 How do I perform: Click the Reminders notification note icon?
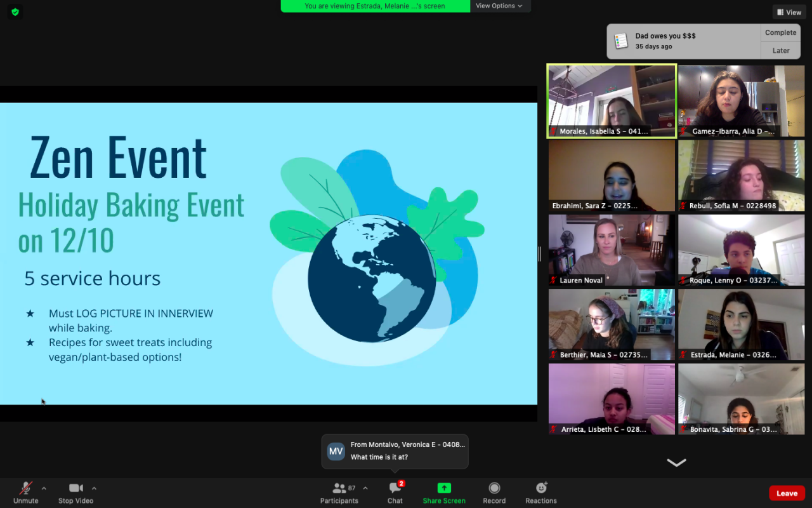pyautogui.click(x=621, y=41)
